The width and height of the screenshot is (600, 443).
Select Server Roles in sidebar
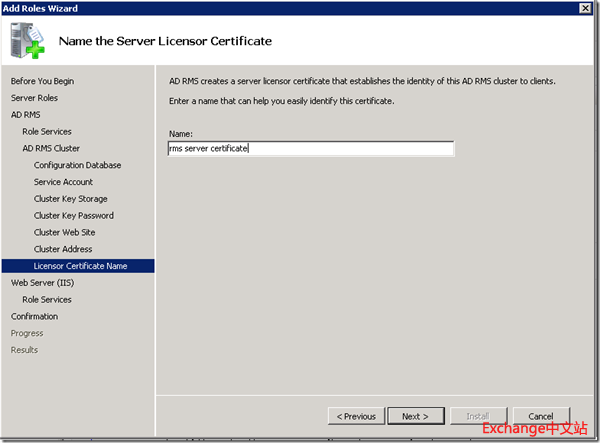(x=34, y=98)
